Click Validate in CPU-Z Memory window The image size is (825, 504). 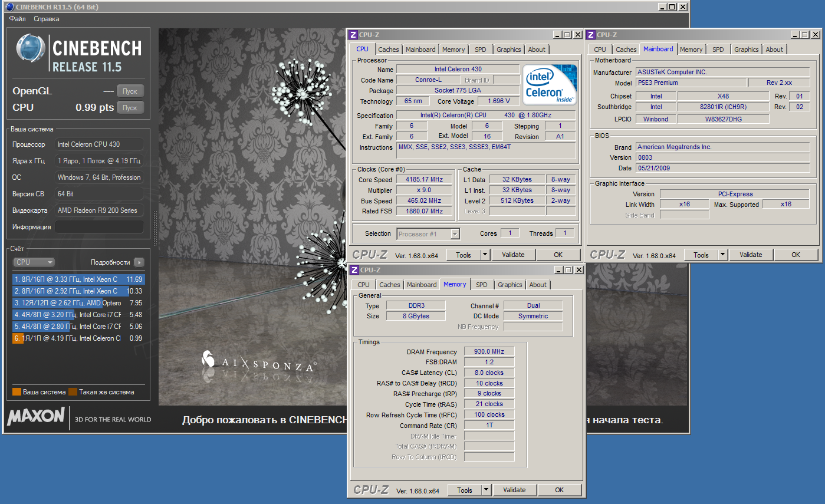(x=514, y=490)
